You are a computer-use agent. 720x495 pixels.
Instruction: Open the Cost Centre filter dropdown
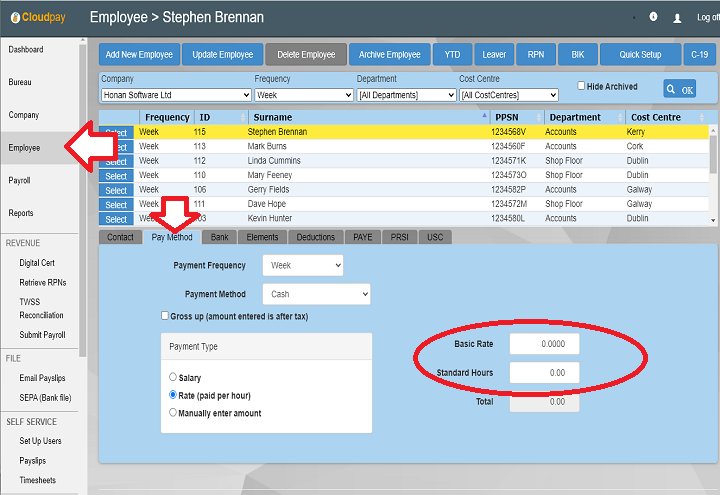(x=508, y=95)
